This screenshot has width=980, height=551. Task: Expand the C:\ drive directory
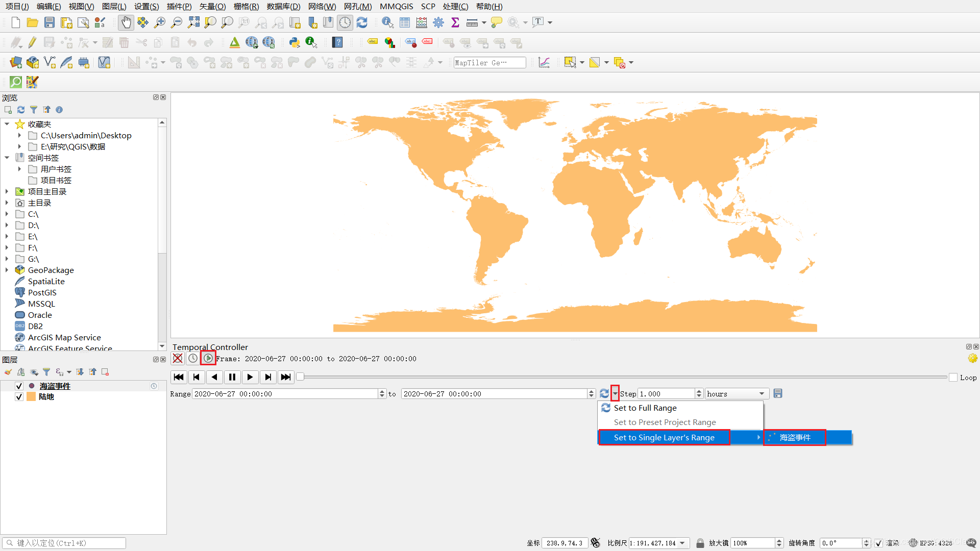pos(8,214)
